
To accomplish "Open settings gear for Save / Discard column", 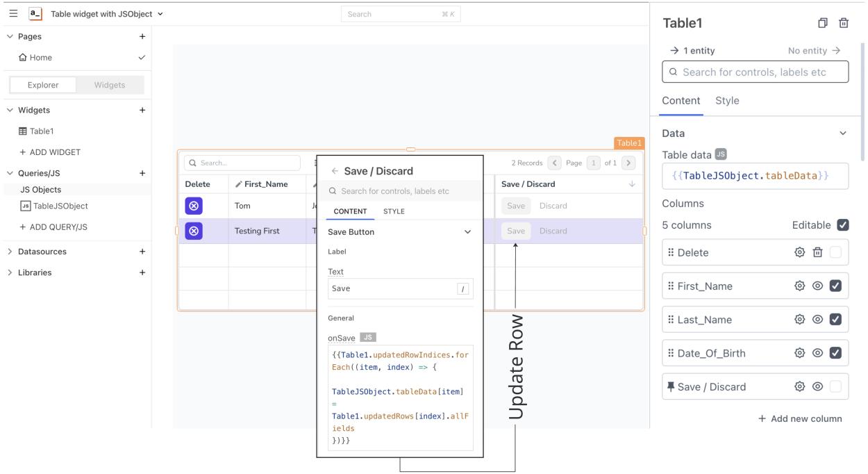I will [799, 387].
